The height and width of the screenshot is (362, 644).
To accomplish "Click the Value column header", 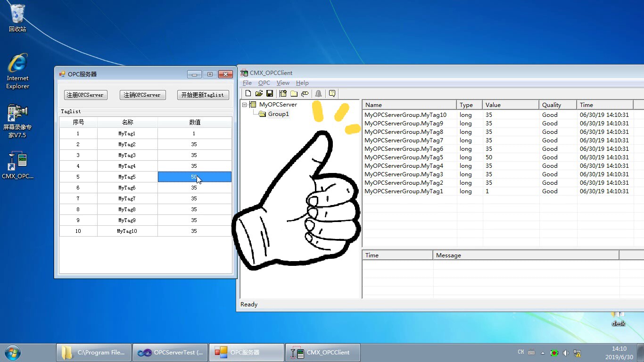I will point(510,105).
